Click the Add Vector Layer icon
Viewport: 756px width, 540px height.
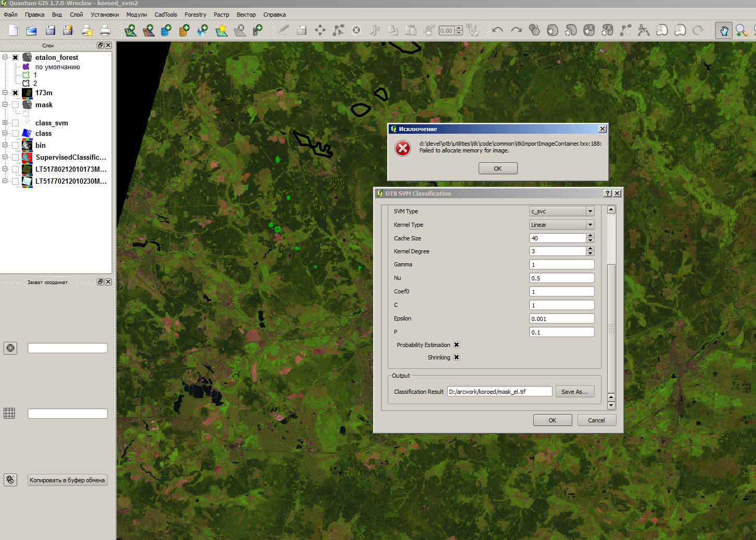click(x=131, y=31)
